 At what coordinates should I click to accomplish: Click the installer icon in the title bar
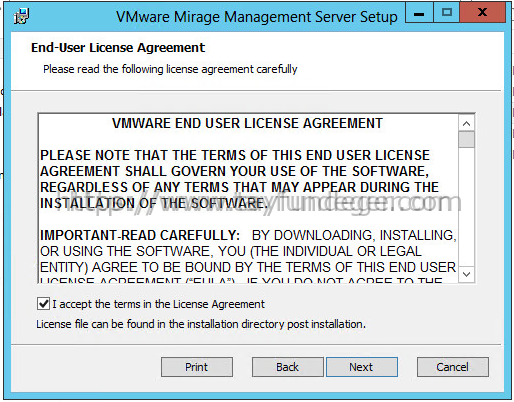[x=22, y=16]
